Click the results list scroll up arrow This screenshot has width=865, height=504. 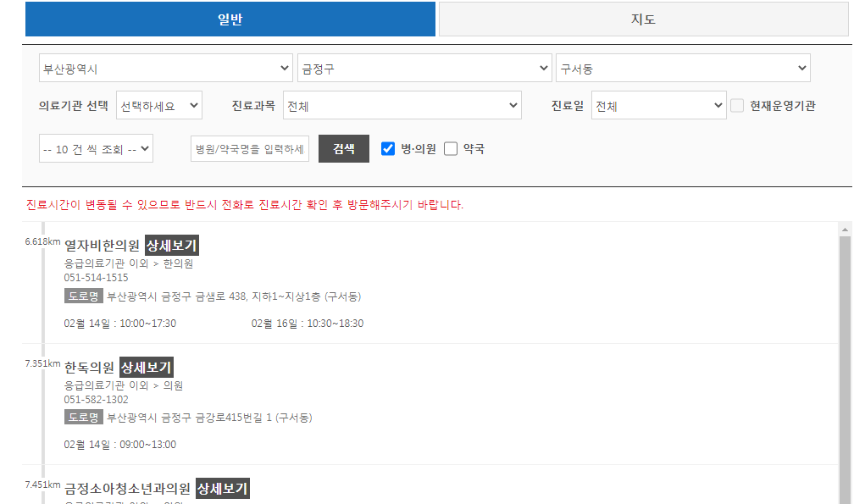pos(845,229)
